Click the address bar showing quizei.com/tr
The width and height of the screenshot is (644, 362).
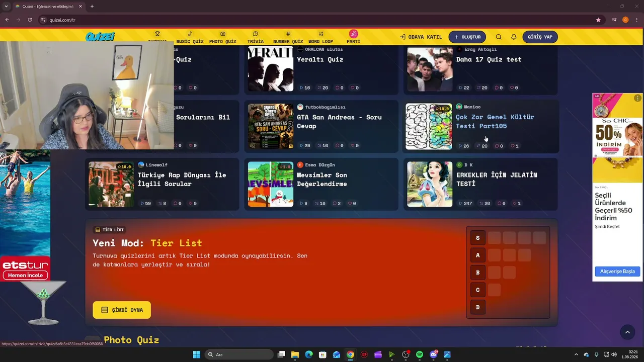click(317, 20)
